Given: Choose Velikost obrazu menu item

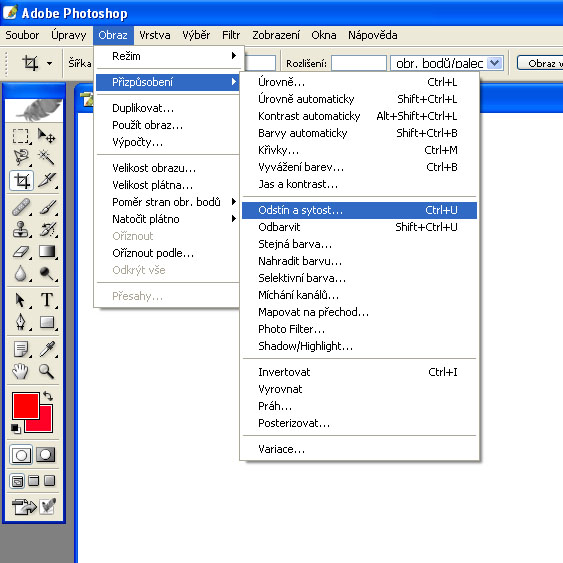Looking at the screenshot, I should tap(168, 168).
